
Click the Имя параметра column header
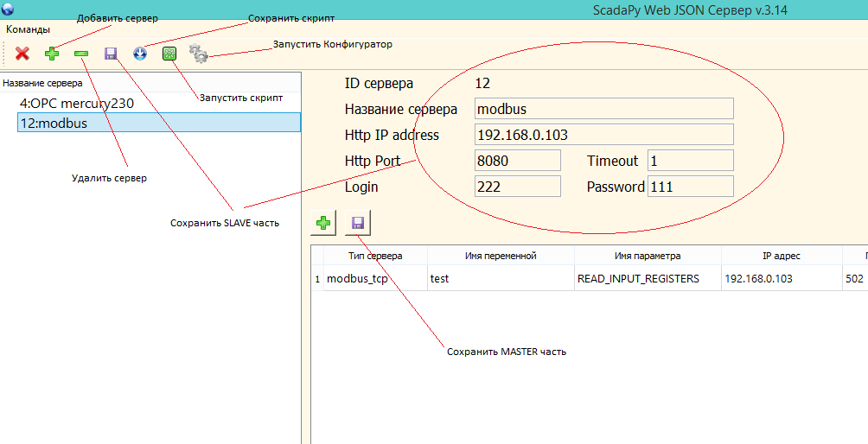(x=648, y=256)
